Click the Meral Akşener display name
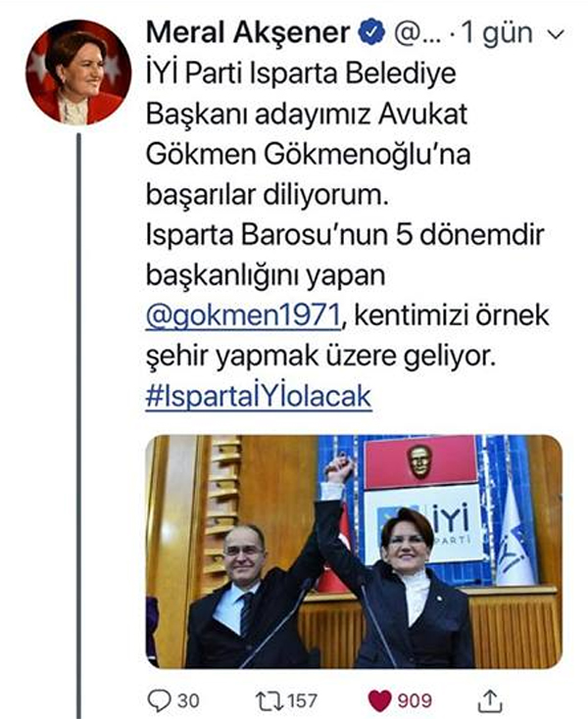 coord(248,32)
